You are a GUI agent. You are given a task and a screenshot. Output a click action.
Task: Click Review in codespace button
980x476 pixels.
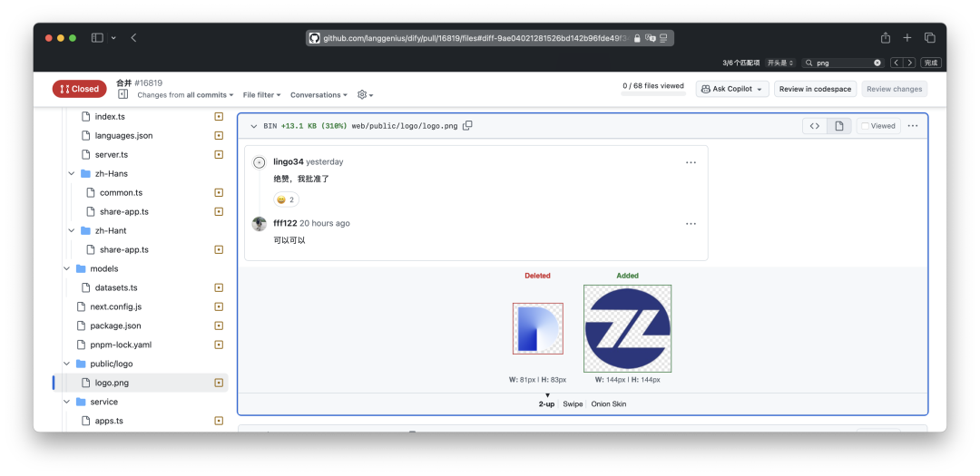[x=815, y=89]
